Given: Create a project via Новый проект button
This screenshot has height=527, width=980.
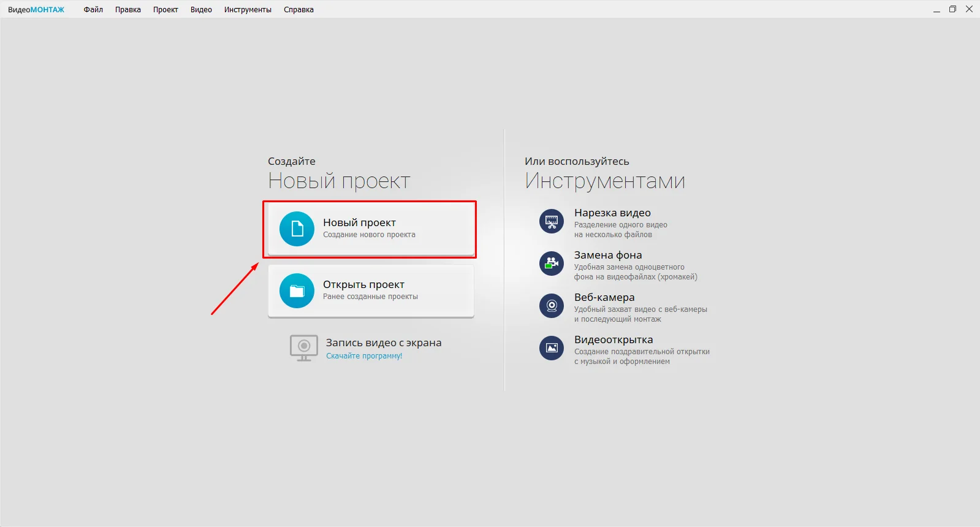Looking at the screenshot, I should [371, 229].
